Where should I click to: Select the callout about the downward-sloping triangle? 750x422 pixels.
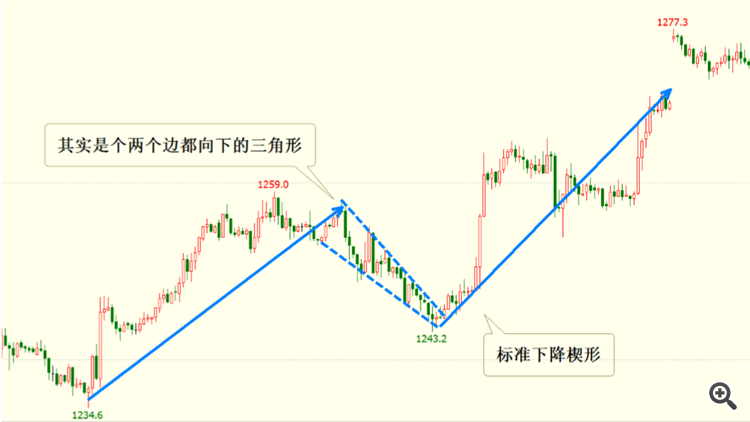[180, 145]
